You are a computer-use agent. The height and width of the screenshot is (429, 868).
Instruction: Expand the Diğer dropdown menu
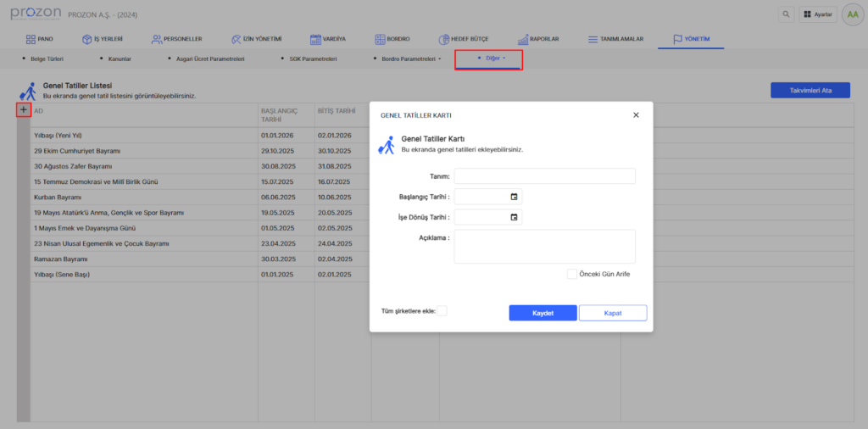click(x=490, y=59)
